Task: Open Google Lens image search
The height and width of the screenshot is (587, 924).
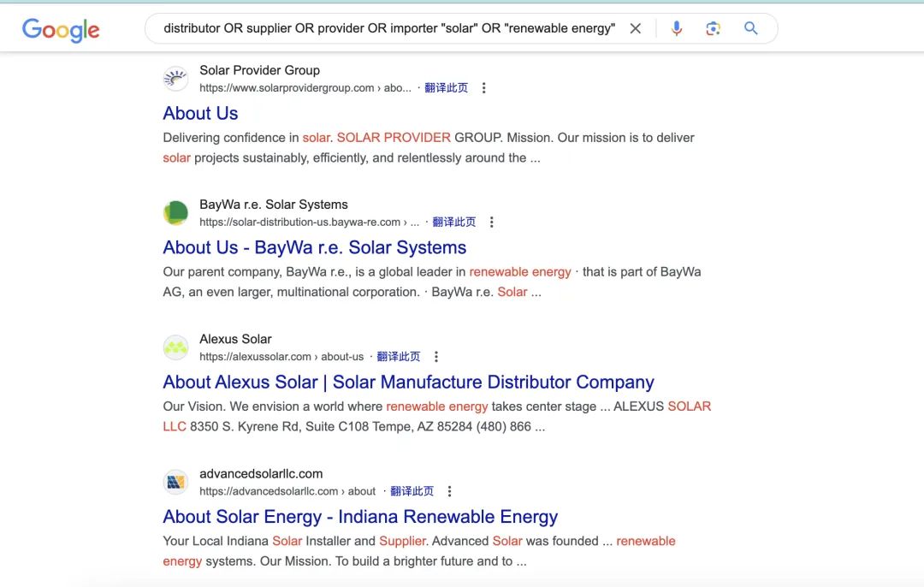Action: coord(714,28)
